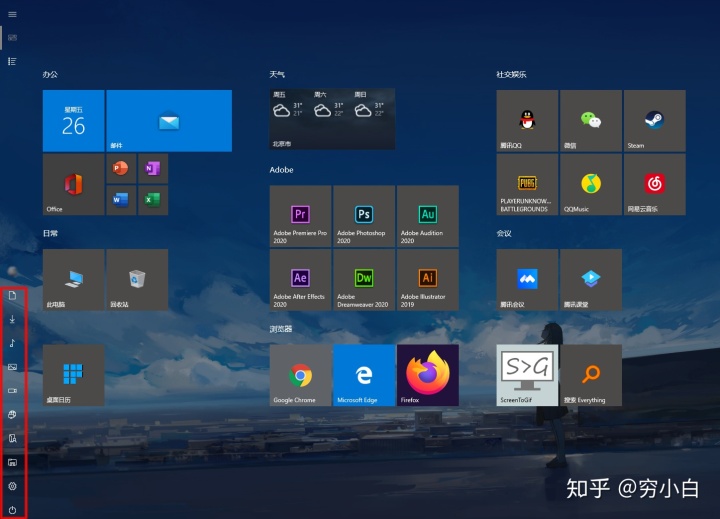Open the Firefox tile

(428, 375)
